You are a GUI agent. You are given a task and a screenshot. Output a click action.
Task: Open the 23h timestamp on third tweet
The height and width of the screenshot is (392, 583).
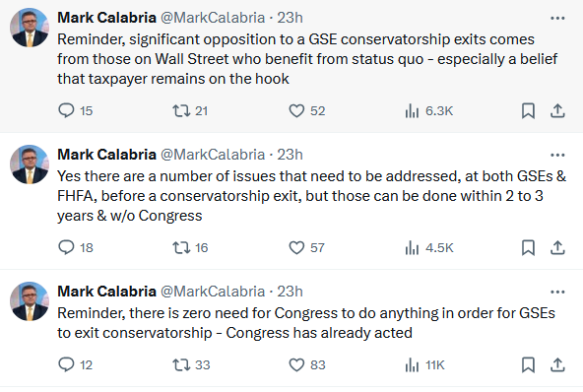click(290, 292)
